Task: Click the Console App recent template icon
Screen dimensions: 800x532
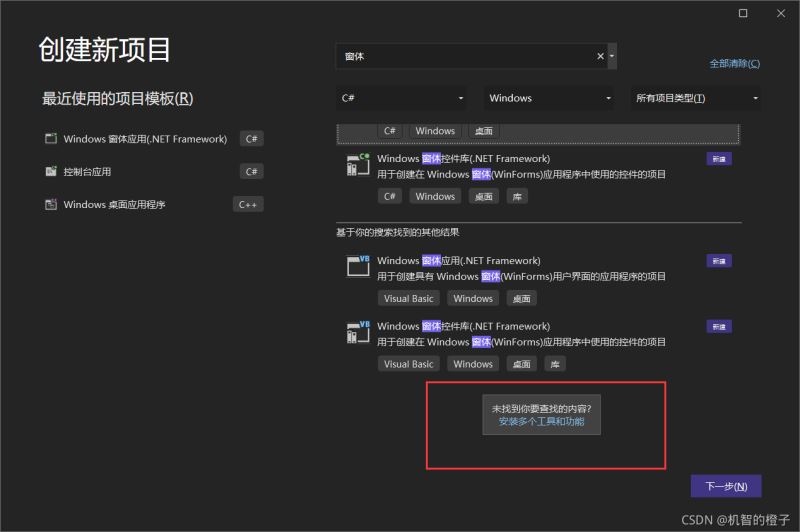Action: [51, 171]
